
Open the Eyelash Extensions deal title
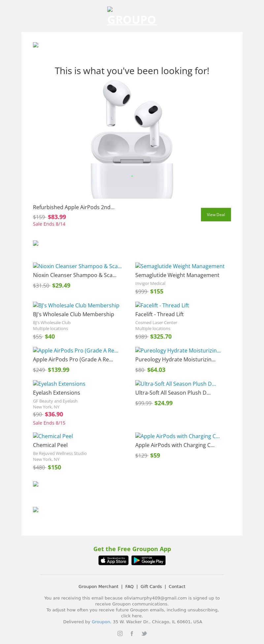(x=56, y=393)
